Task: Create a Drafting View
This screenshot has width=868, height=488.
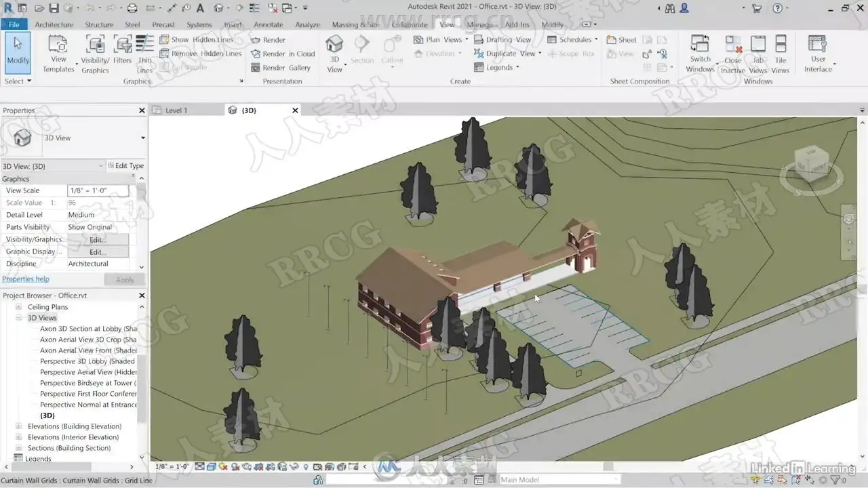Action: coord(502,40)
